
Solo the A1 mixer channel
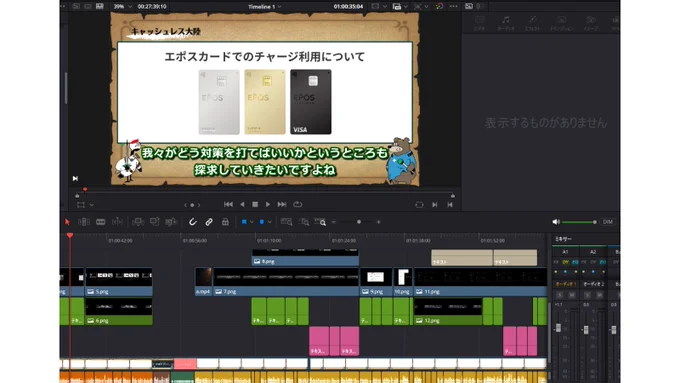(560, 295)
